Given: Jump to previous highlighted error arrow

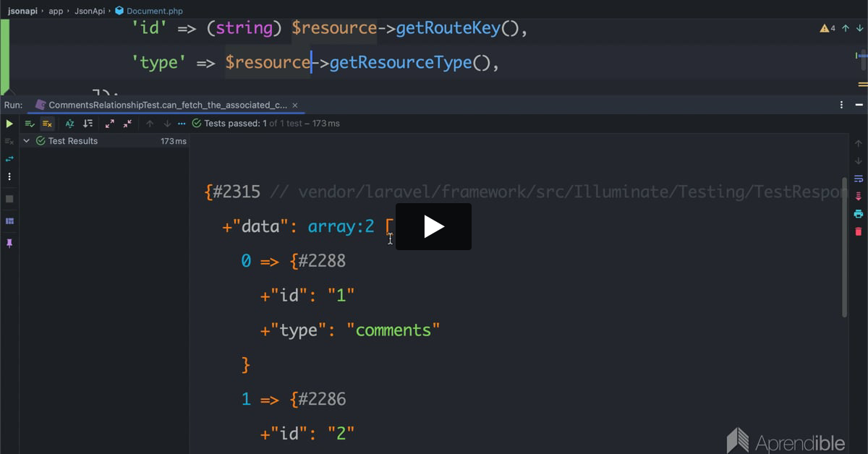Looking at the screenshot, I should pyautogui.click(x=845, y=28).
